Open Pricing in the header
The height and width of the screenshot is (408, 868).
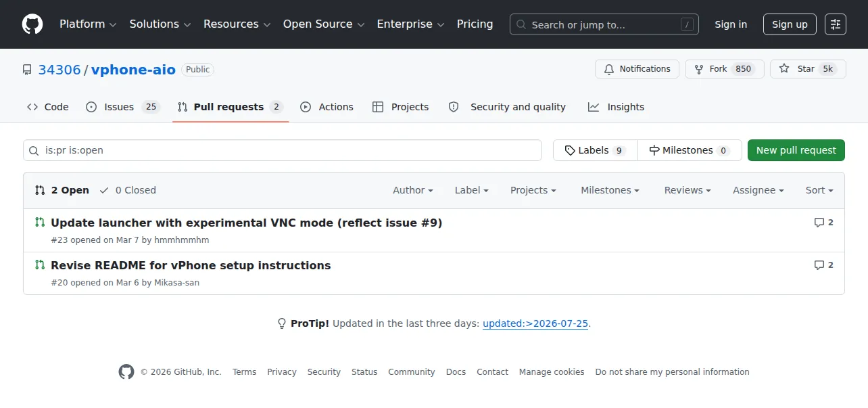tap(475, 24)
